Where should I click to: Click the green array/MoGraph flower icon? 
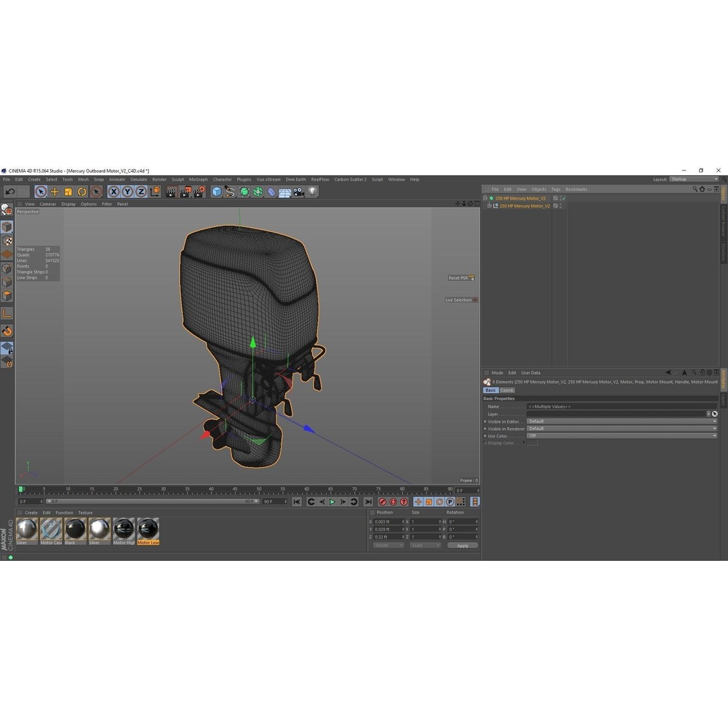click(257, 191)
